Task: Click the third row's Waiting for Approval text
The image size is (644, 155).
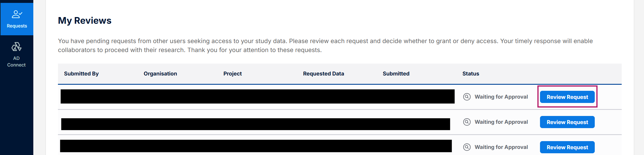Action: pyautogui.click(x=501, y=147)
